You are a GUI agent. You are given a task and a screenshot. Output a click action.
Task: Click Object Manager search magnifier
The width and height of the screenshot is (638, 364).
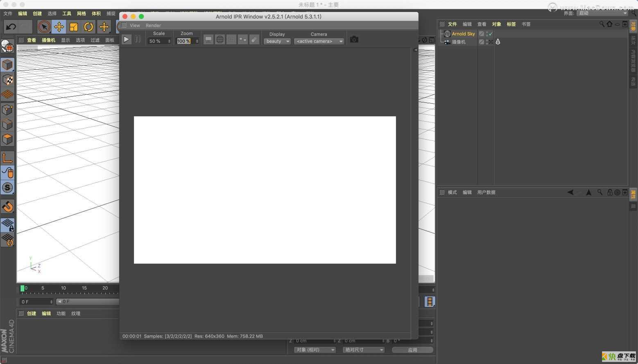pos(602,24)
